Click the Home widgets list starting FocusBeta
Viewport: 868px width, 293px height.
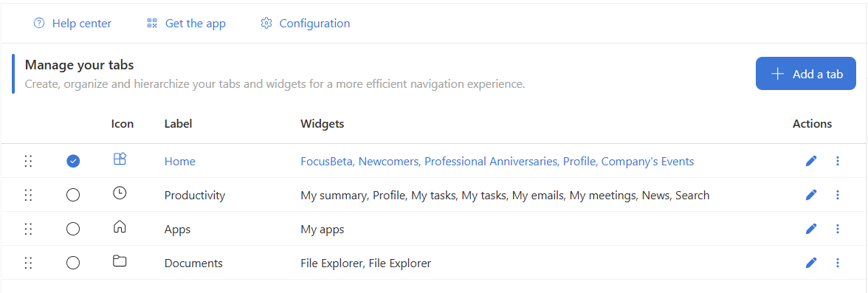click(x=497, y=162)
